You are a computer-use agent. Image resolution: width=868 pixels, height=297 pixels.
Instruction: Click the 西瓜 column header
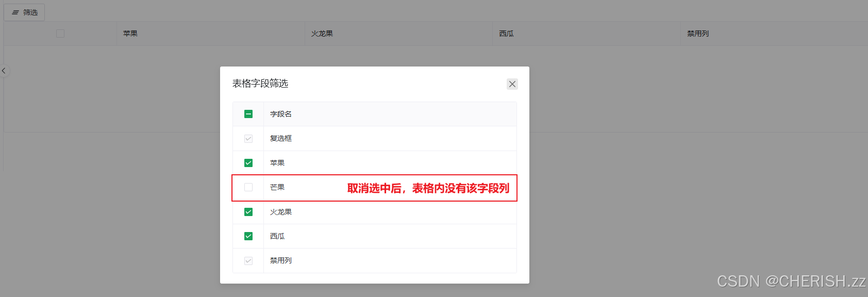507,34
